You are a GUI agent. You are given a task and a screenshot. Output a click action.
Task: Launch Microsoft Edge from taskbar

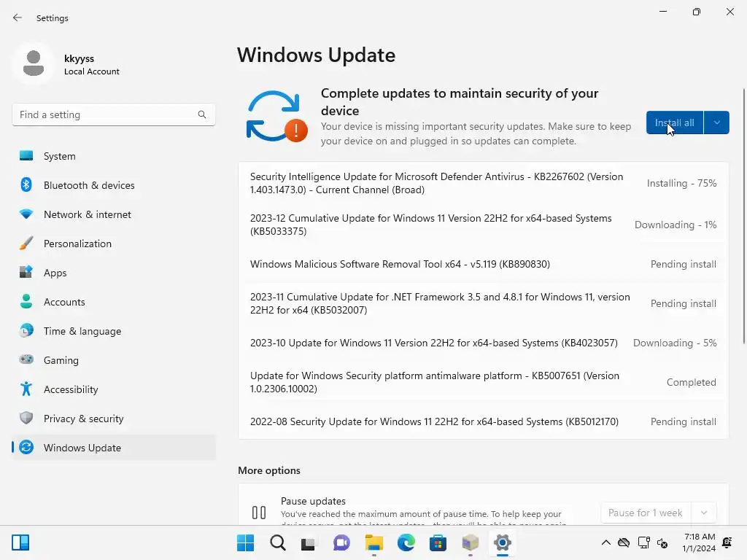pyautogui.click(x=406, y=542)
